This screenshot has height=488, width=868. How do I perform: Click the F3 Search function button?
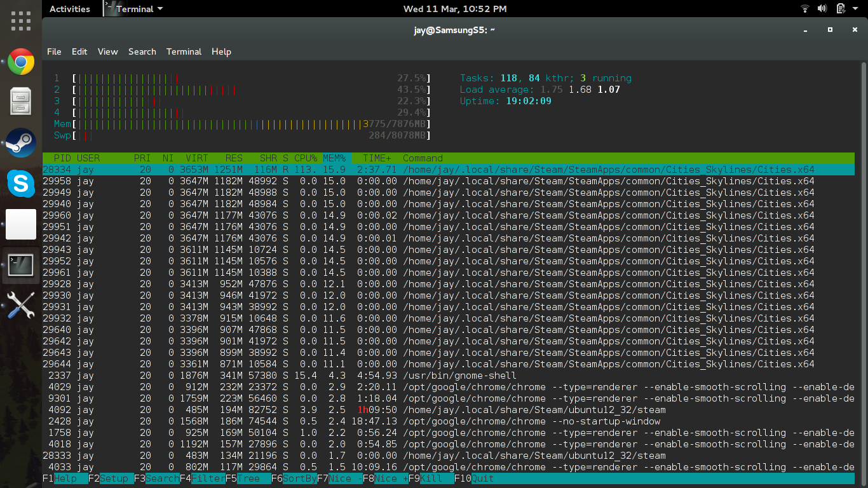(157, 478)
